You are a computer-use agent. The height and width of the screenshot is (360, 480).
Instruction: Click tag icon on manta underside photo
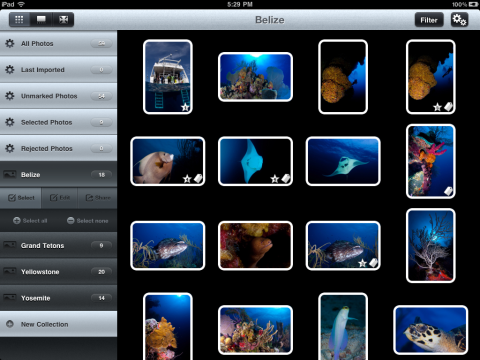(x=286, y=179)
